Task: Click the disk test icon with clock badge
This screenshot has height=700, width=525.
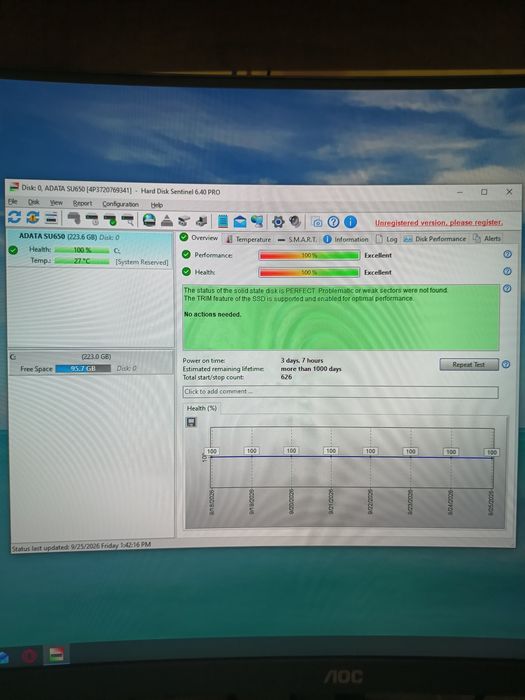Action: [92, 219]
